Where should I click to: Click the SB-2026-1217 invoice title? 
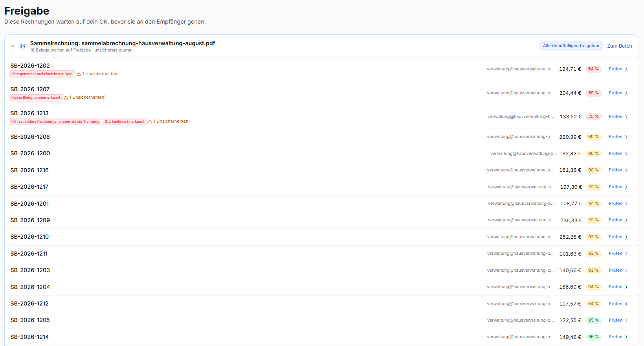29,187
